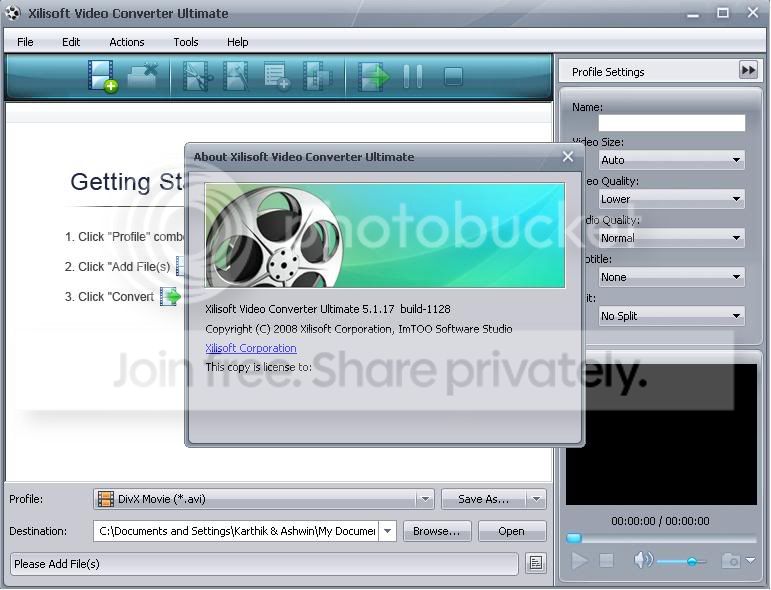
Task: Click the preview seek bar handle
Action: (574, 538)
